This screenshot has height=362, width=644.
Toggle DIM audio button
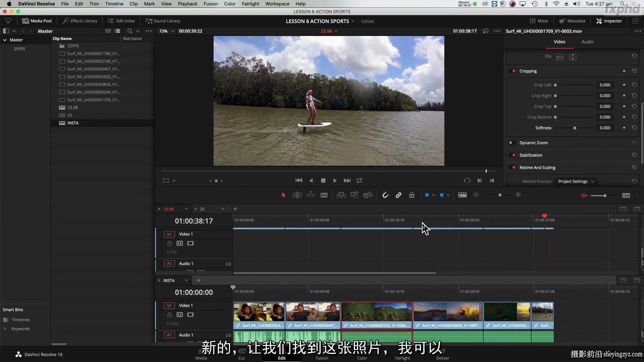pyautogui.click(x=626, y=195)
